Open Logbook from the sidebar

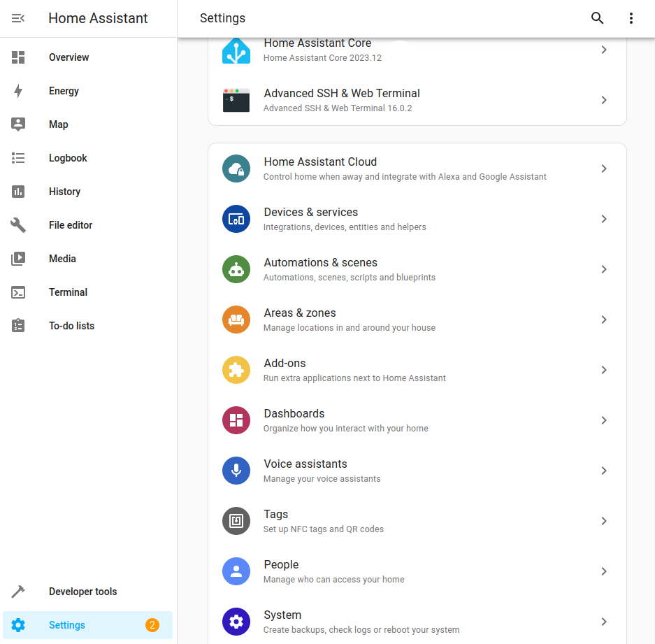coord(87,158)
